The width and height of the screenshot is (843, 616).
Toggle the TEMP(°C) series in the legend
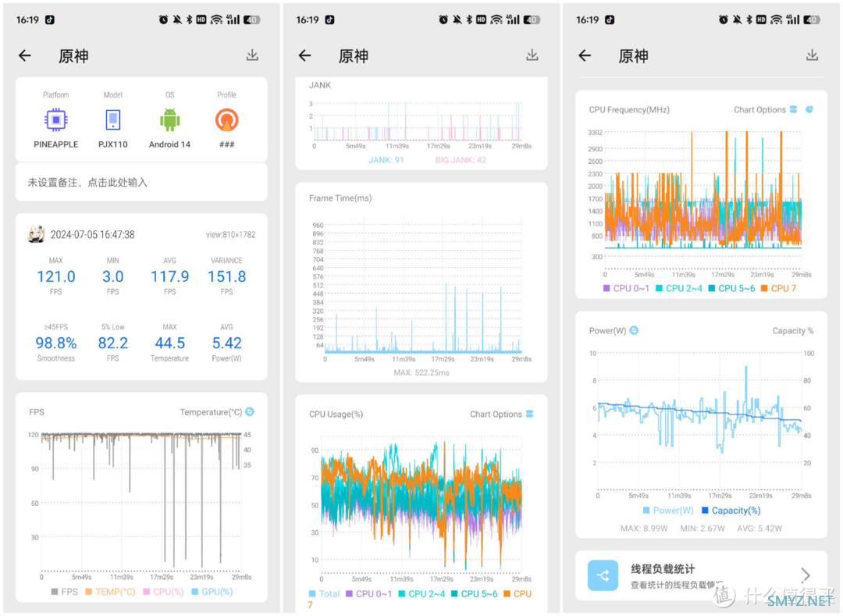(x=110, y=592)
